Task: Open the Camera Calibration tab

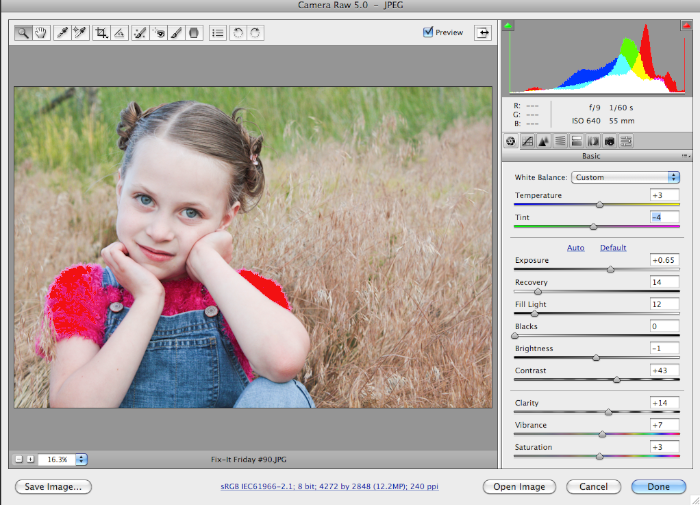Action: pyautogui.click(x=609, y=141)
